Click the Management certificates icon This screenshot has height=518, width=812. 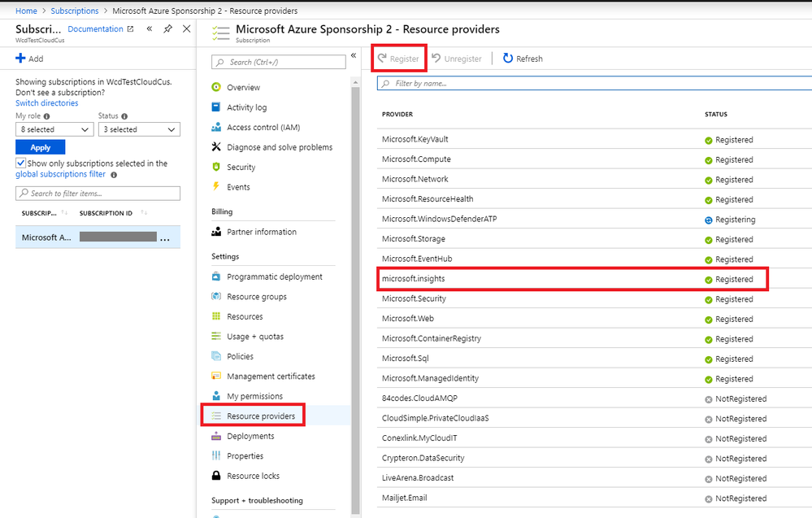(216, 376)
